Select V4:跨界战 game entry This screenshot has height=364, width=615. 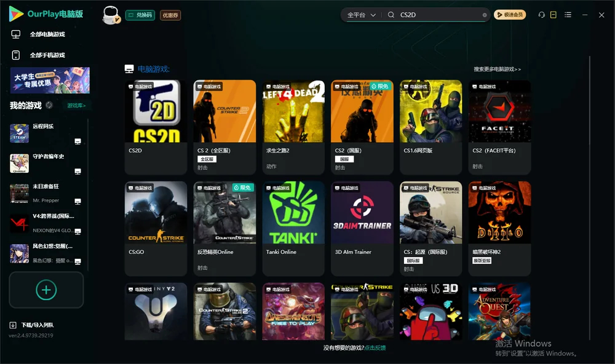tap(46, 224)
